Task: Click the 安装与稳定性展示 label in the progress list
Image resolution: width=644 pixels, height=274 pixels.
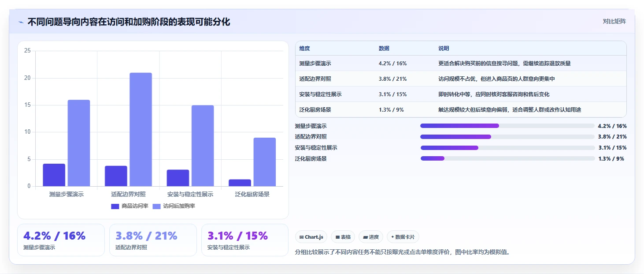Action: 316,148
